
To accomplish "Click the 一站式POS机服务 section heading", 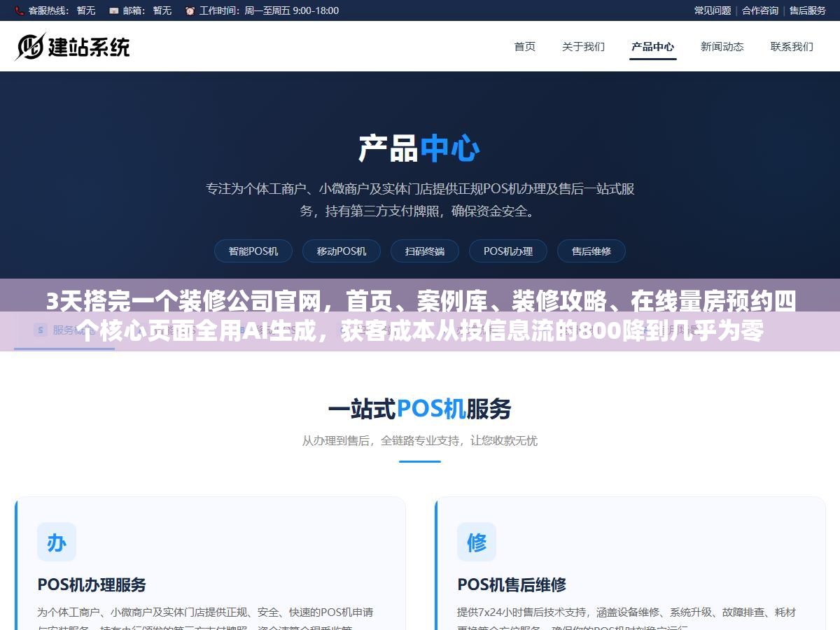I will pyautogui.click(x=420, y=409).
